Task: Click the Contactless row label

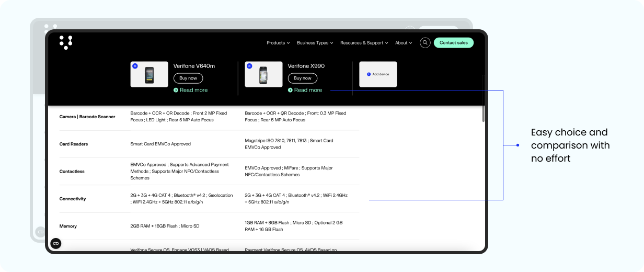Action: coord(72,172)
